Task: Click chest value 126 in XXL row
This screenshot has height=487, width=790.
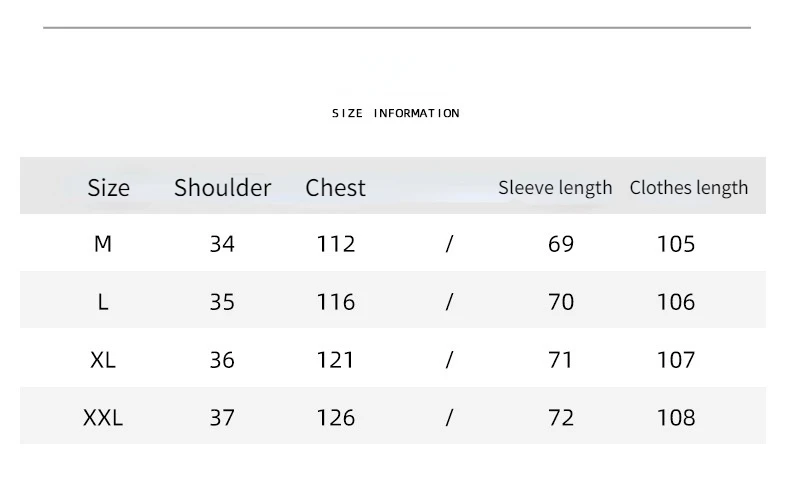Action: pos(336,418)
